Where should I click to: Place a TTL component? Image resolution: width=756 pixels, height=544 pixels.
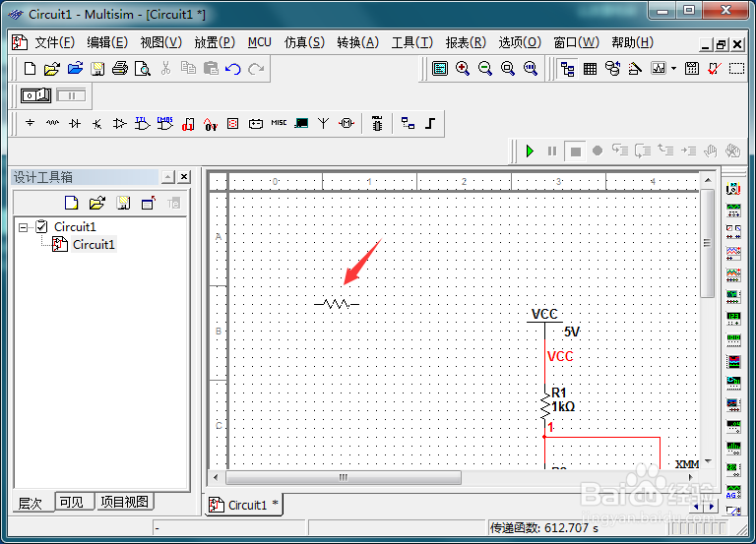point(142,123)
